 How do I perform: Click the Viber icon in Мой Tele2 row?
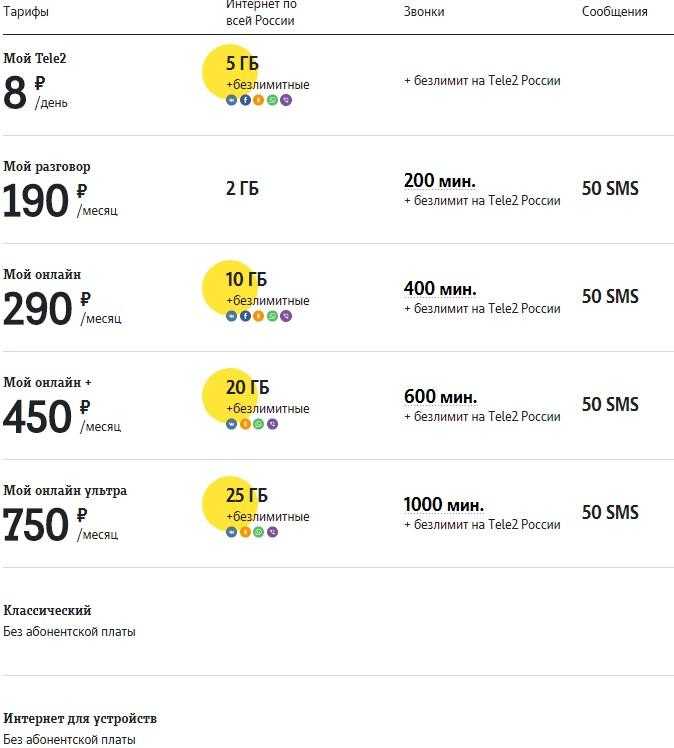coord(286,100)
